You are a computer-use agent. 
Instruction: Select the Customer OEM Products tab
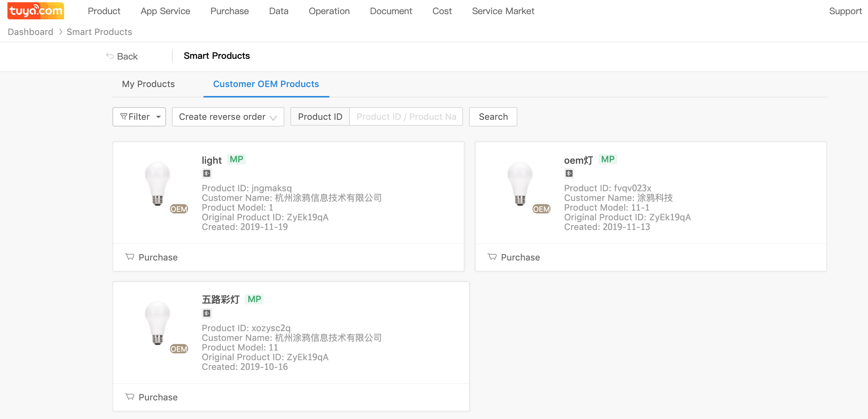(266, 84)
